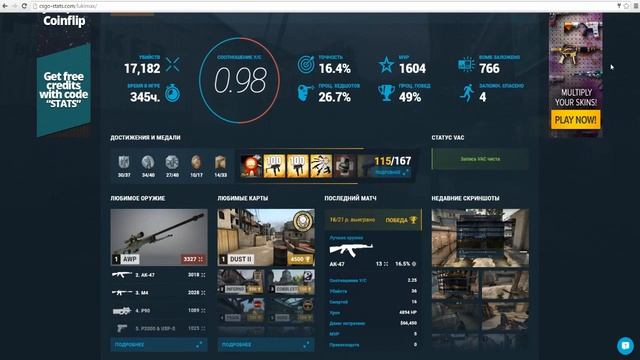Click the red ribbon achievement badge
Screen dimensions: 640x360
251,166
